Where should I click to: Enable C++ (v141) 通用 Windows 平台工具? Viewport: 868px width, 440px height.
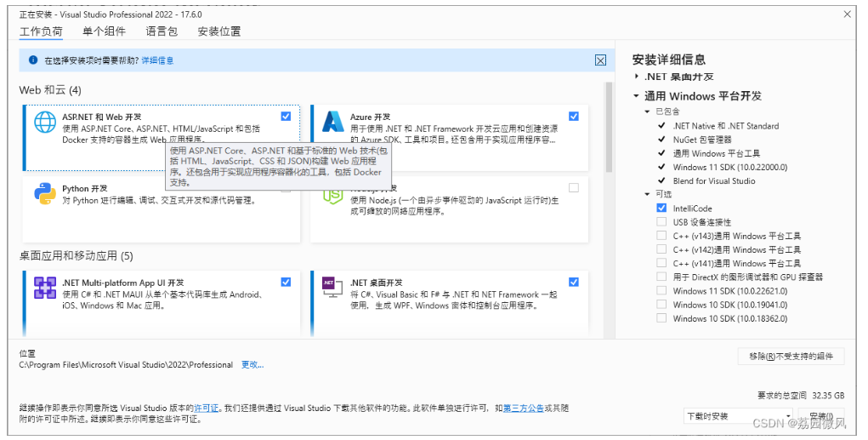[661, 263]
